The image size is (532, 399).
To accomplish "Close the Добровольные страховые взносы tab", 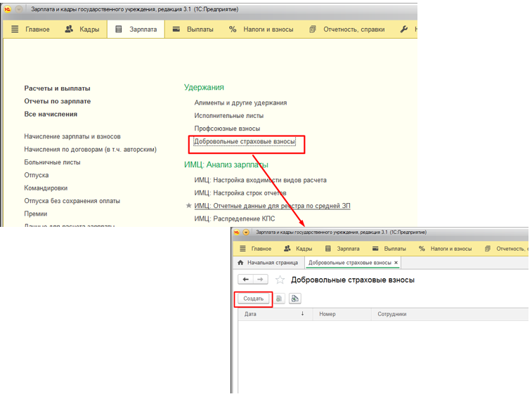I will pos(396,263).
